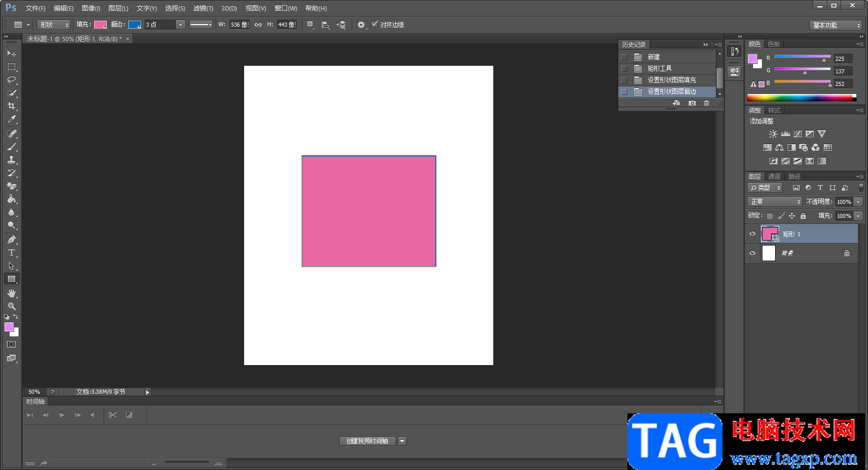Toggle lock transparent pixels
Image resolution: width=868 pixels, height=470 pixels.
[x=770, y=216]
